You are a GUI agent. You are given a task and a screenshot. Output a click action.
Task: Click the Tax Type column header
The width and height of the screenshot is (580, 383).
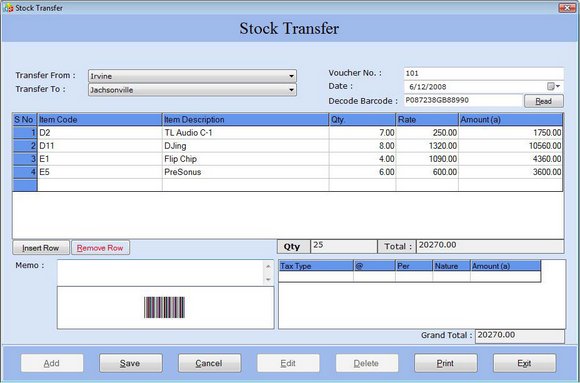316,266
